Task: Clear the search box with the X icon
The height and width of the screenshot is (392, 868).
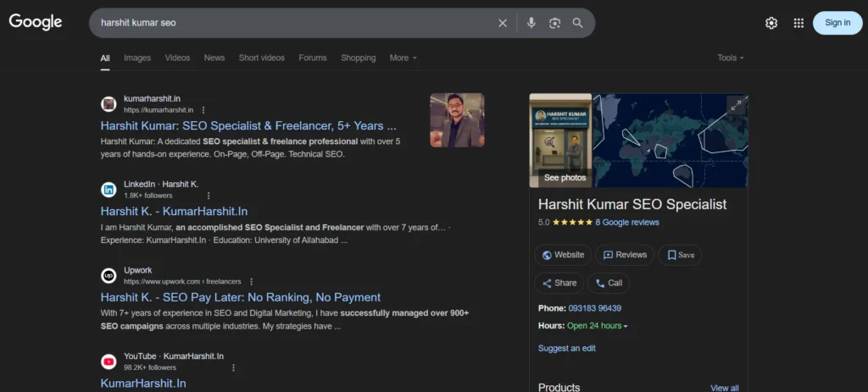Action: click(503, 23)
